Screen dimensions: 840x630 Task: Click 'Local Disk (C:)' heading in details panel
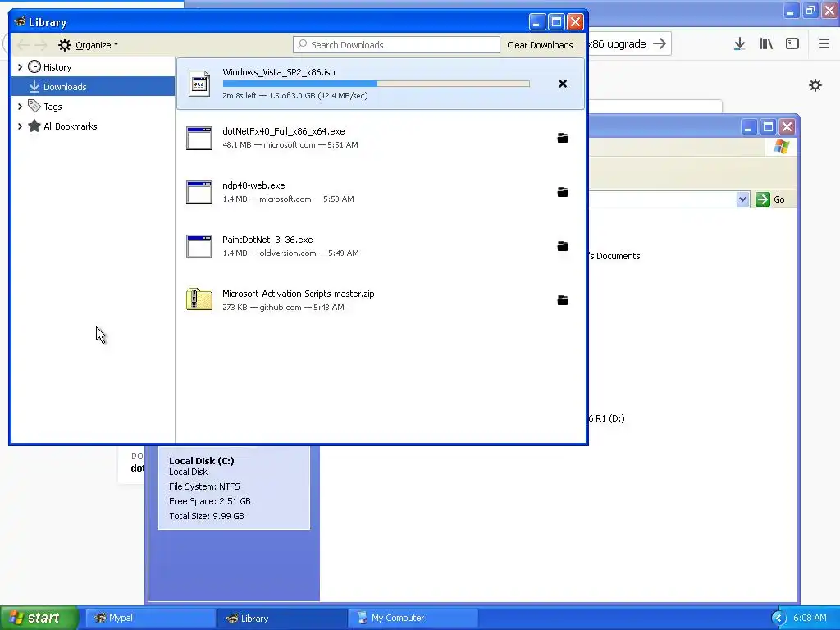[x=202, y=461]
